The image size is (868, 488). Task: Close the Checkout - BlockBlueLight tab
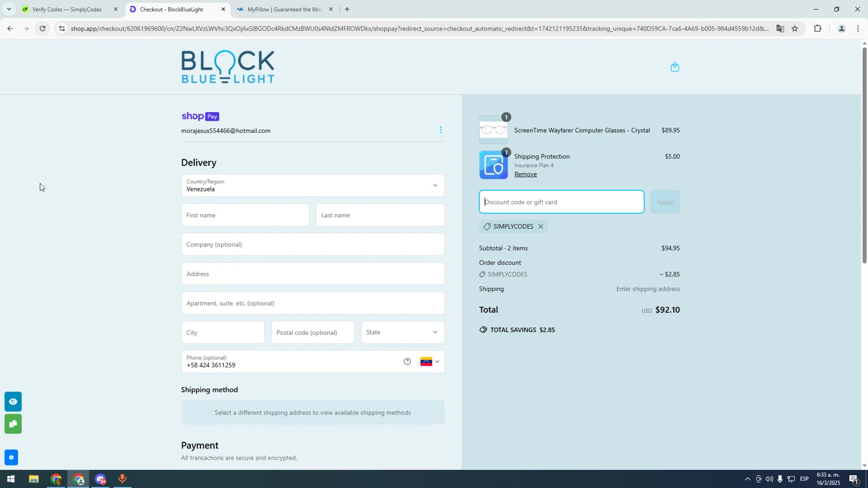pyautogui.click(x=223, y=9)
